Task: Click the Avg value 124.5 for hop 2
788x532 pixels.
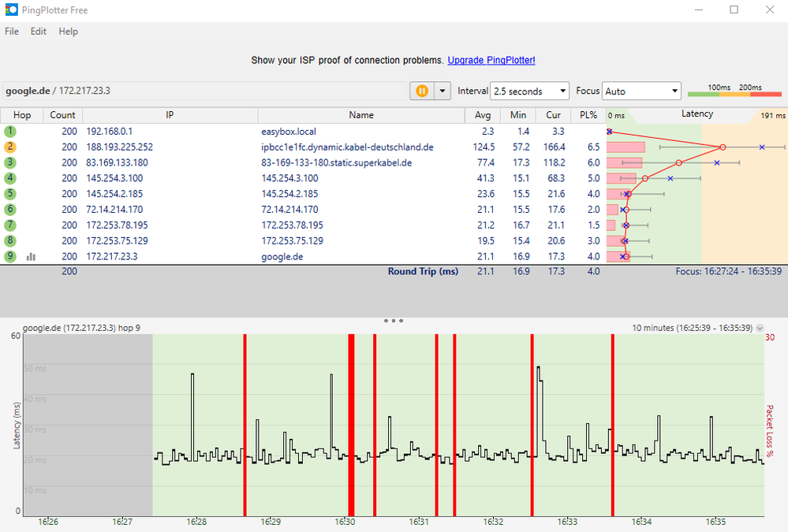Action: tap(484, 147)
